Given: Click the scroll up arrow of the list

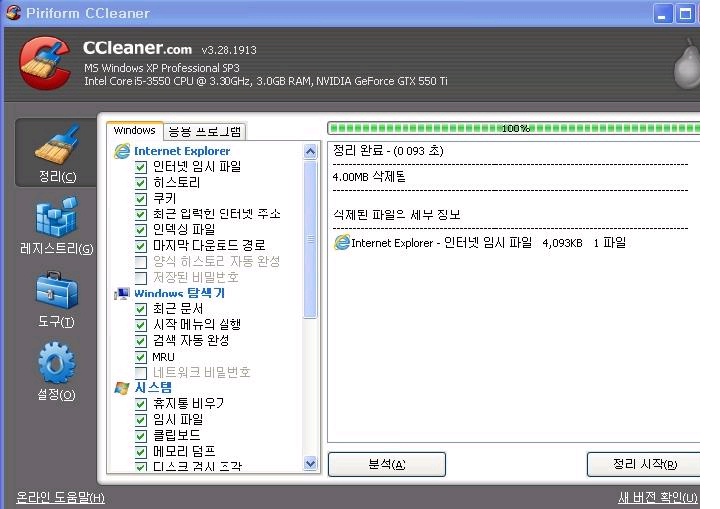Looking at the screenshot, I should click(x=310, y=151).
